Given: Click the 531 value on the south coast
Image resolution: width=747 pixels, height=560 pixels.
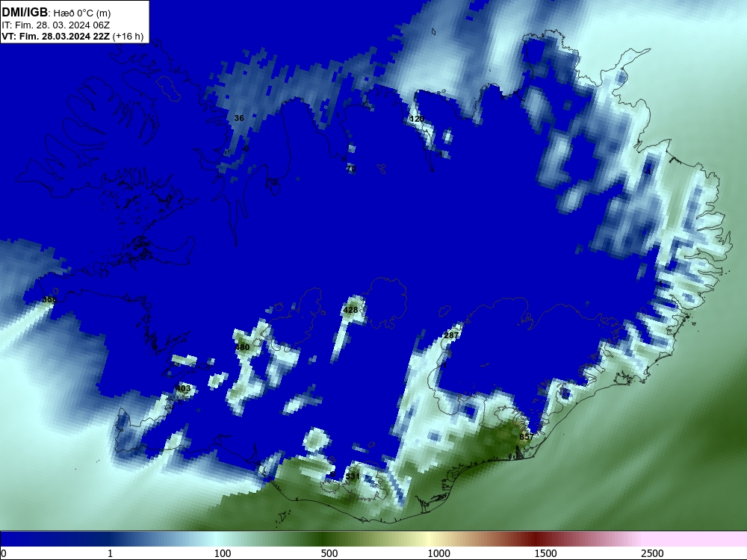Looking at the screenshot, I should pyautogui.click(x=353, y=476).
